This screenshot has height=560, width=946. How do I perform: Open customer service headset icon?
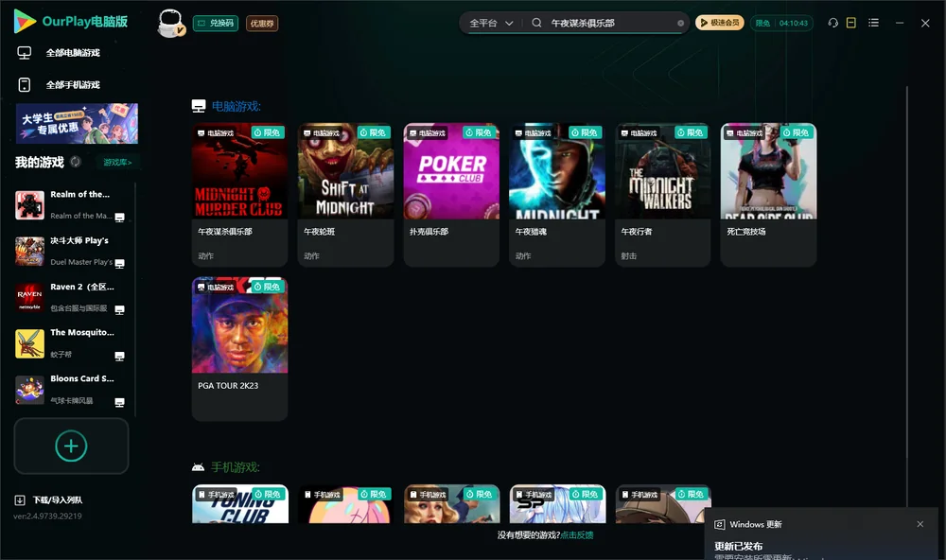pyautogui.click(x=832, y=23)
